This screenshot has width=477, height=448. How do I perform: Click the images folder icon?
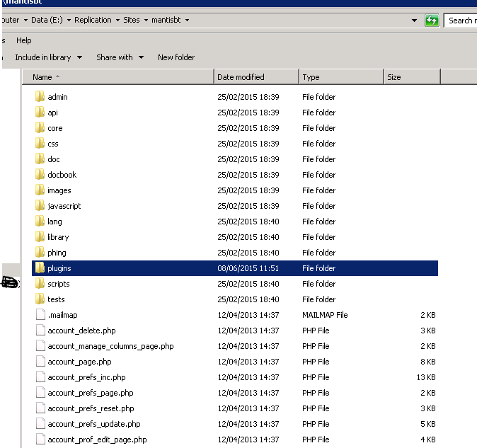click(x=40, y=190)
